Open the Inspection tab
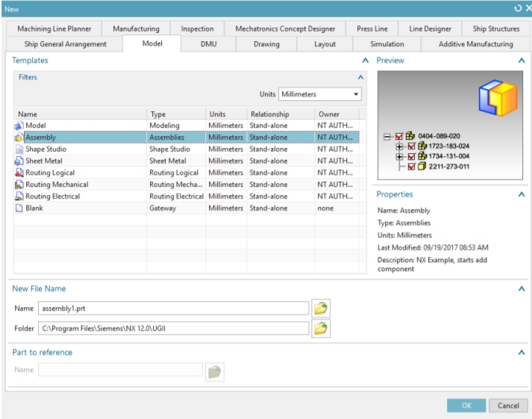Image resolution: width=532 pixels, height=419 pixels. (x=197, y=29)
